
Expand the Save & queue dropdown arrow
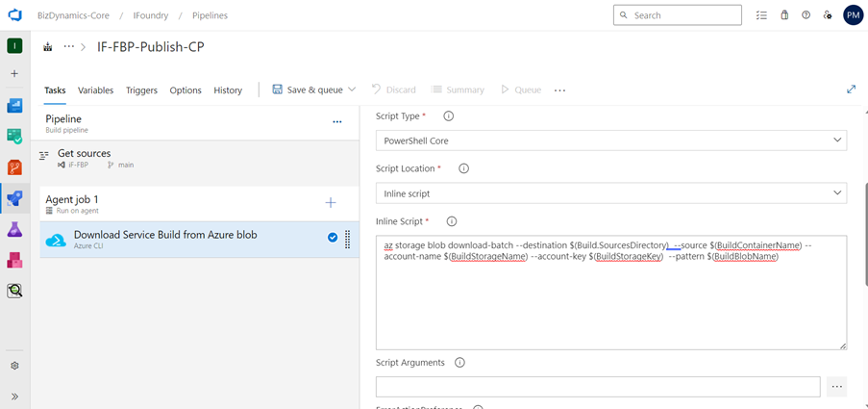(352, 89)
